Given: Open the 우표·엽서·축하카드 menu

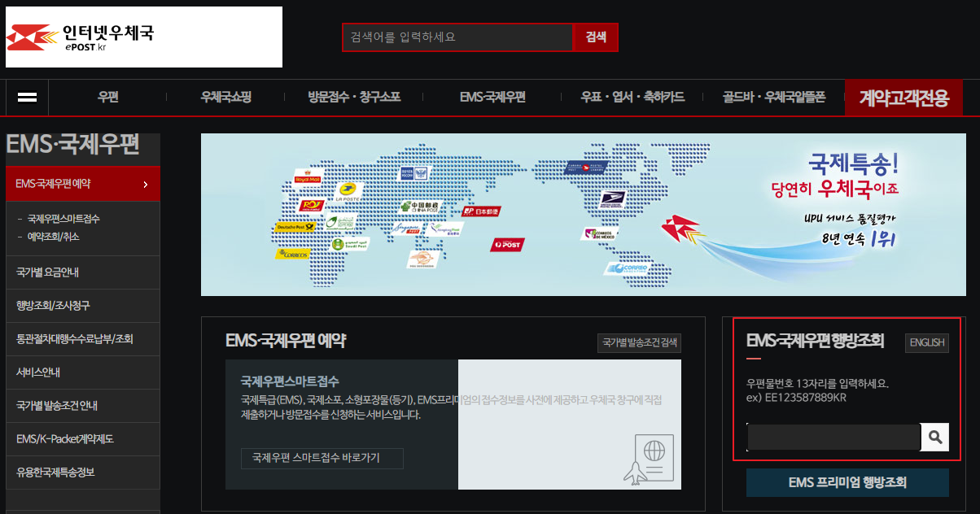Looking at the screenshot, I should point(632,98).
